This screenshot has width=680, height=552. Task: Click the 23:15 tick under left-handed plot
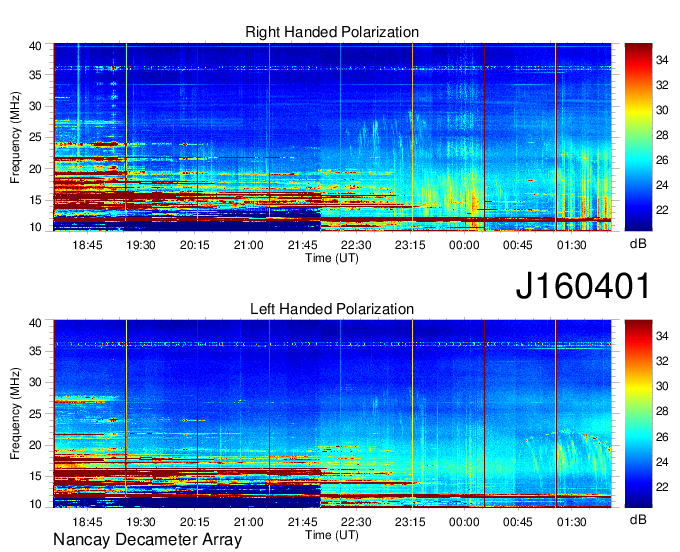click(x=410, y=522)
